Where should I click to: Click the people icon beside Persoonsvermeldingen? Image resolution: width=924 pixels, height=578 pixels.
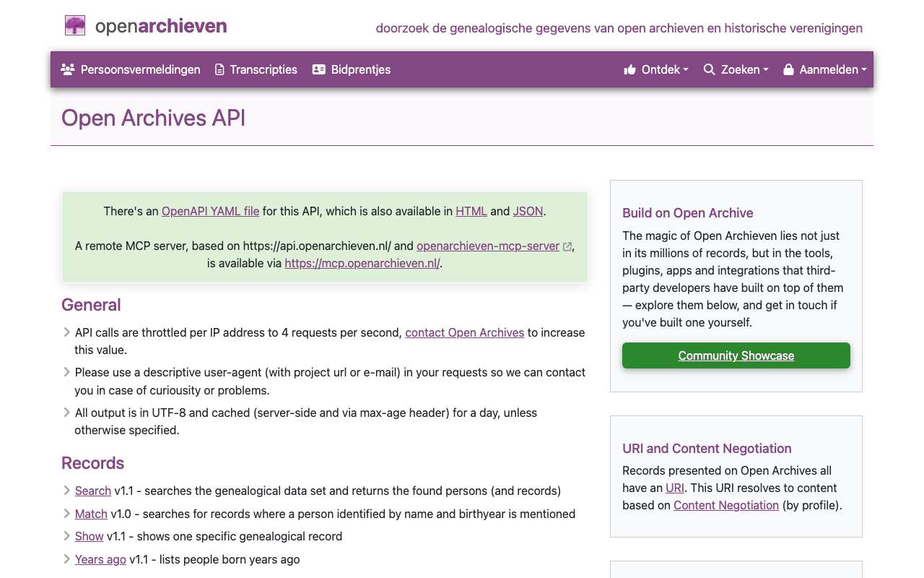[x=68, y=69]
